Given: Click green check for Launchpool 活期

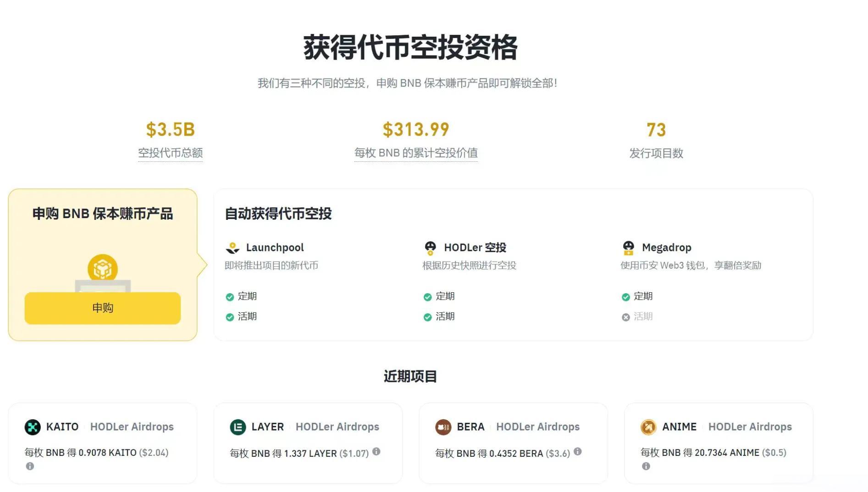Looking at the screenshot, I should coord(230,317).
